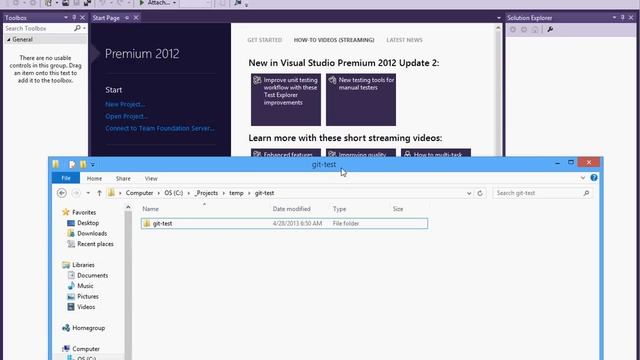Click Connect to Team Foundation Server link
Screen dimensions: 640x360
[160, 128]
